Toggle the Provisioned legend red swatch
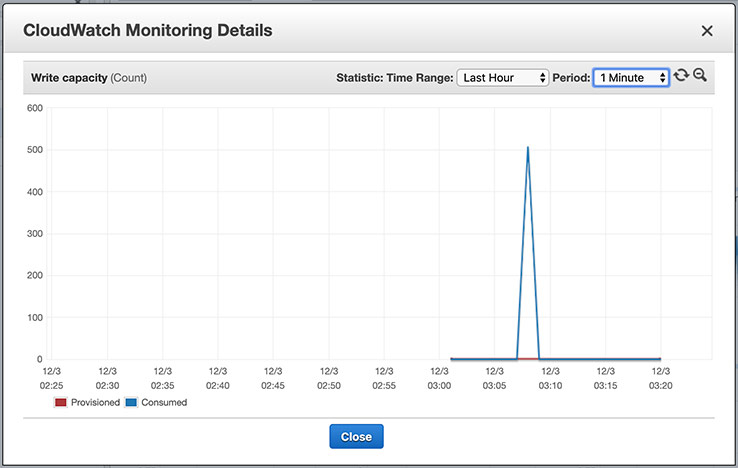 coord(61,403)
